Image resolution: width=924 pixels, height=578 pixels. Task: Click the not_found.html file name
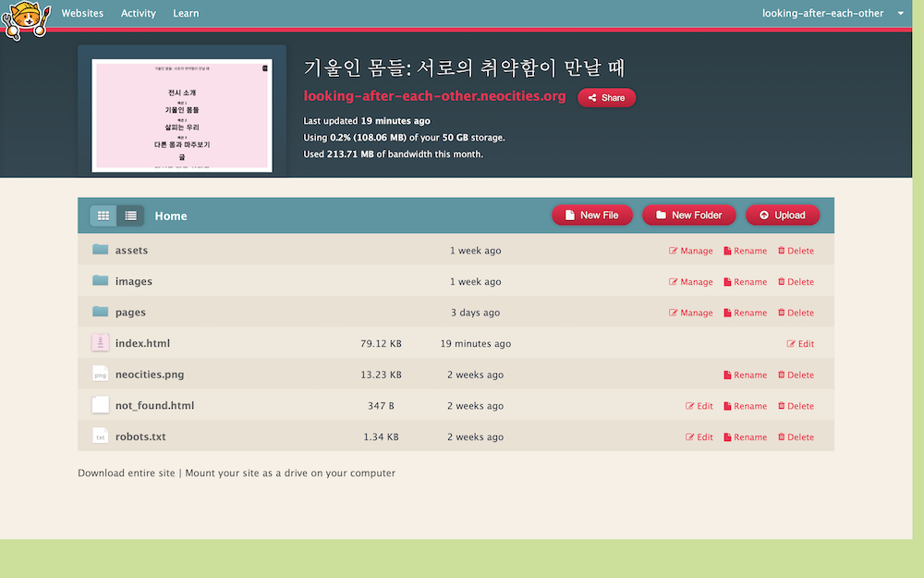154,406
